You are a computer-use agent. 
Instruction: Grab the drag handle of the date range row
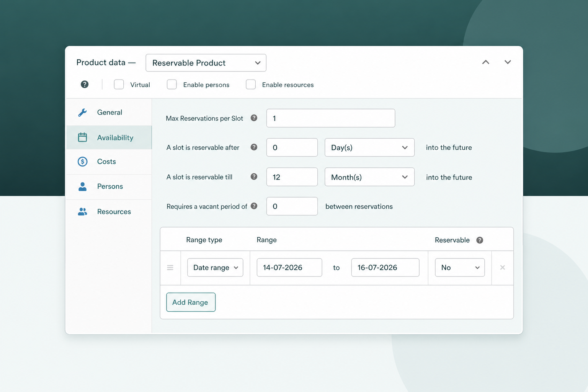point(170,268)
